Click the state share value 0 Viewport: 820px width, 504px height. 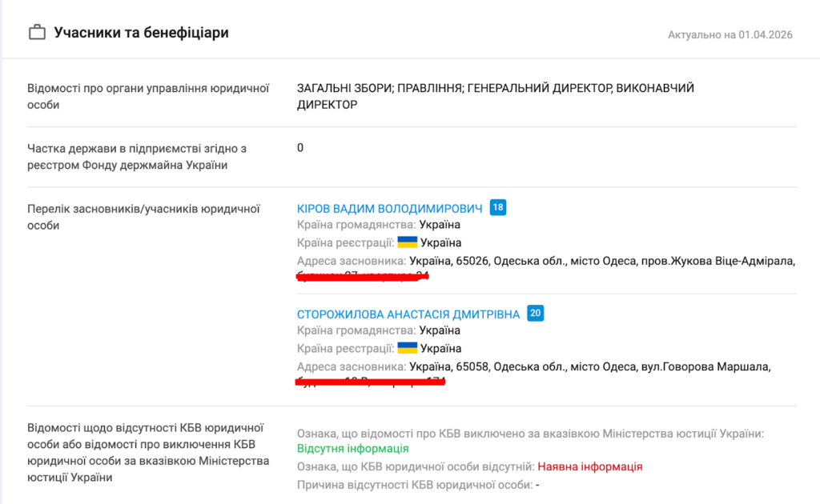pyautogui.click(x=300, y=148)
